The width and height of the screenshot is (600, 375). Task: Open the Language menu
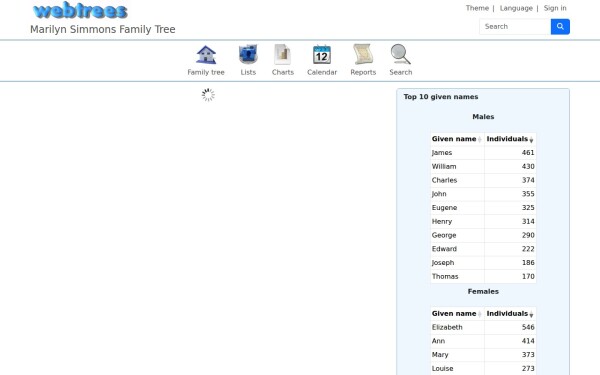point(516,8)
